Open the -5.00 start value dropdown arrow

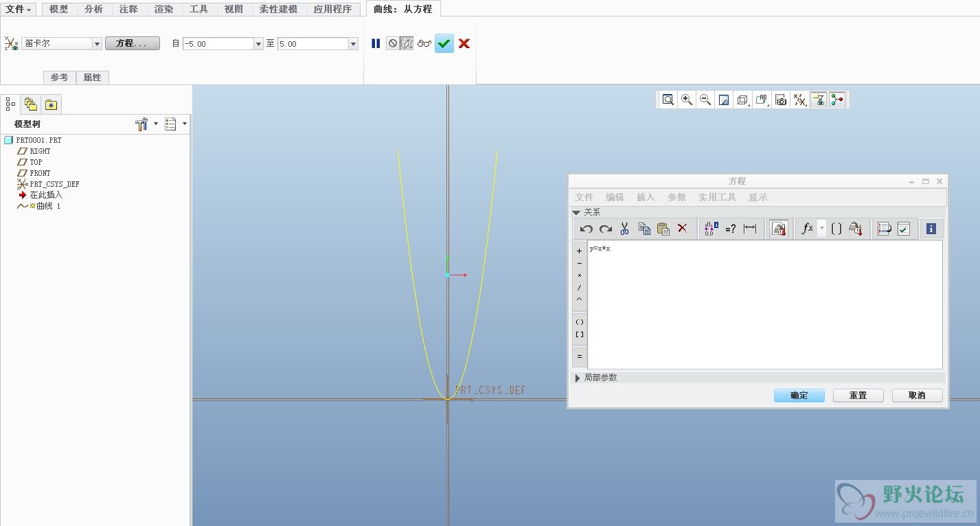coord(259,43)
